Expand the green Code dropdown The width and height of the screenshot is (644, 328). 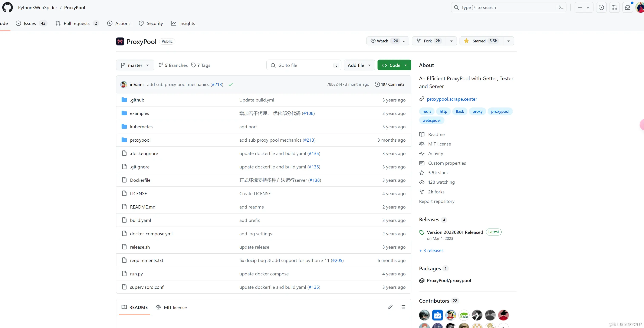(394, 65)
